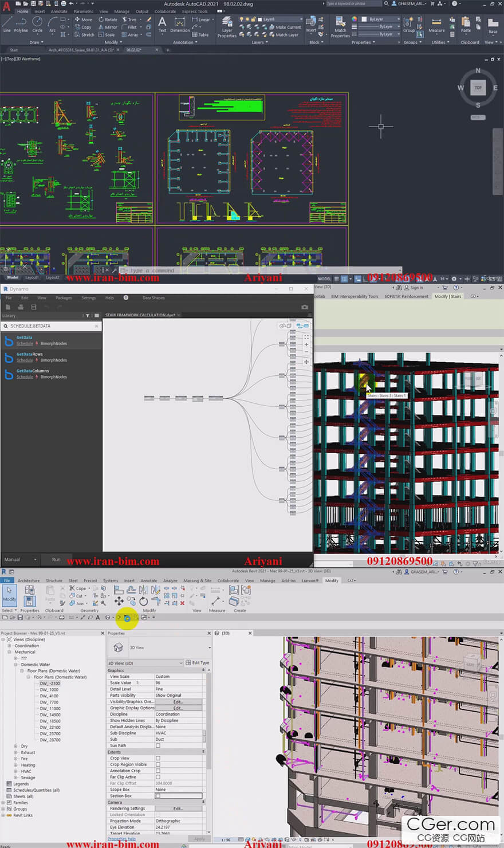Click the highlighted Dynamo icon in Revit toolbar

click(x=127, y=618)
